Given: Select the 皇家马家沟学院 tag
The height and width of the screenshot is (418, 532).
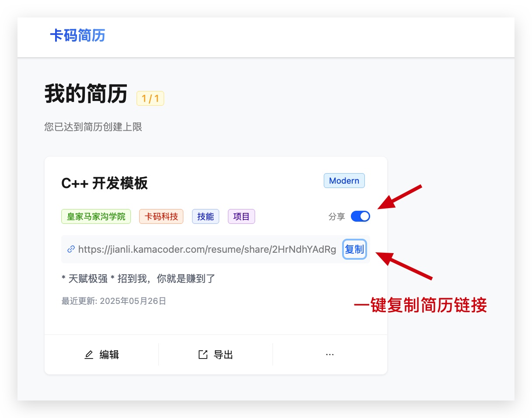Looking at the screenshot, I should 96,216.
